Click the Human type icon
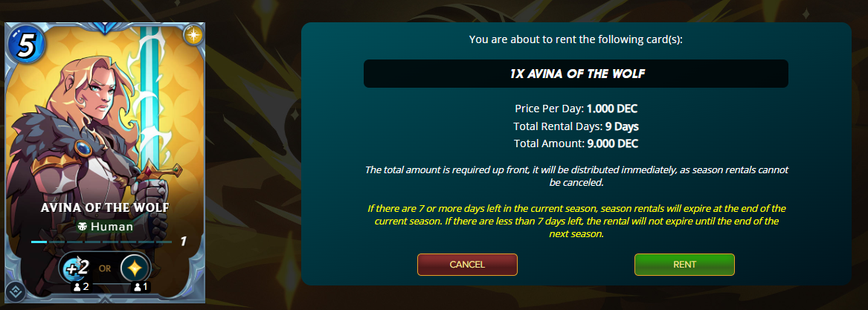 tap(82, 226)
